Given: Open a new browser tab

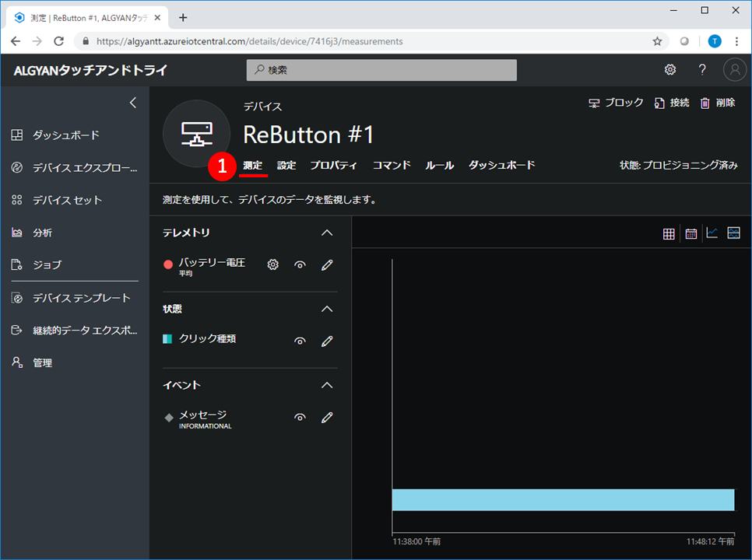Looking at the screenshot, I should coord(183,18).
